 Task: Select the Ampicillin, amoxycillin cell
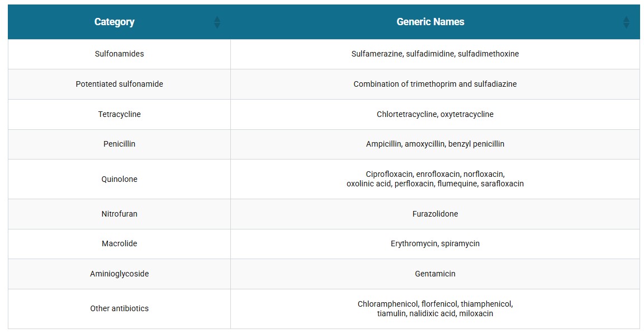435,144
